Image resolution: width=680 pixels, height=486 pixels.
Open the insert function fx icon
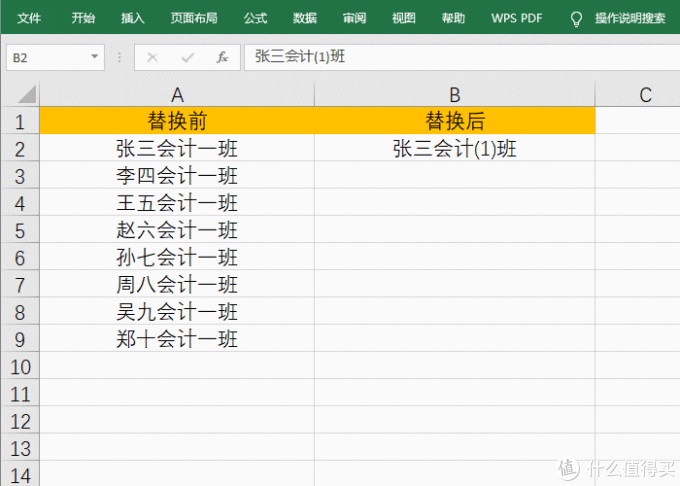pyautogui.click(x=222, y=57)
